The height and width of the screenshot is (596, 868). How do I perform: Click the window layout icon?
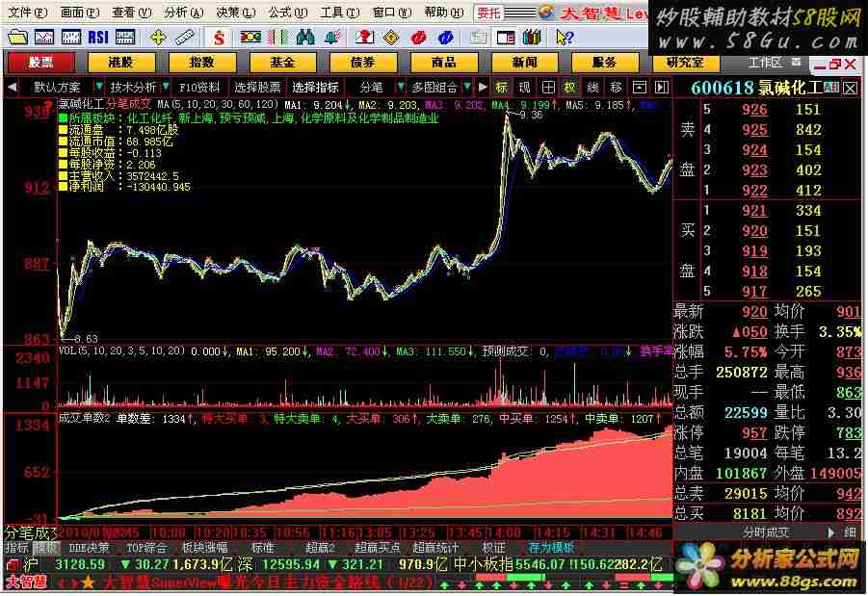click(x=506, y=38)
